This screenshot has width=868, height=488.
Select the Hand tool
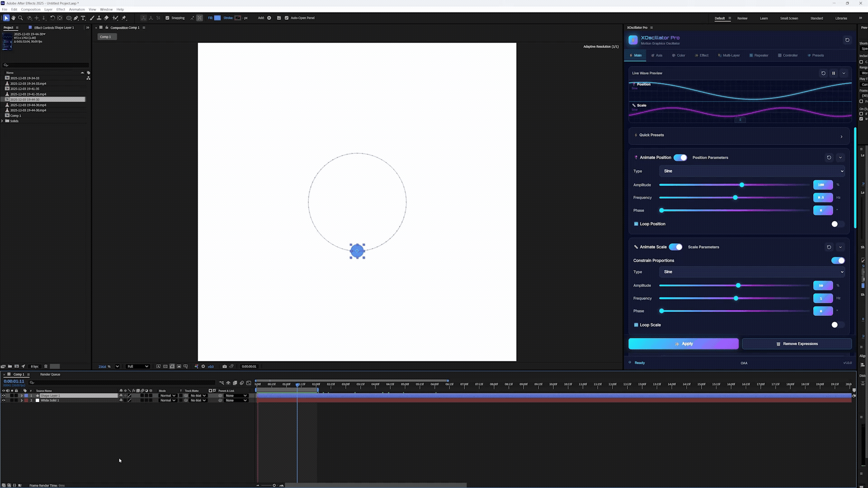point(13,18)
